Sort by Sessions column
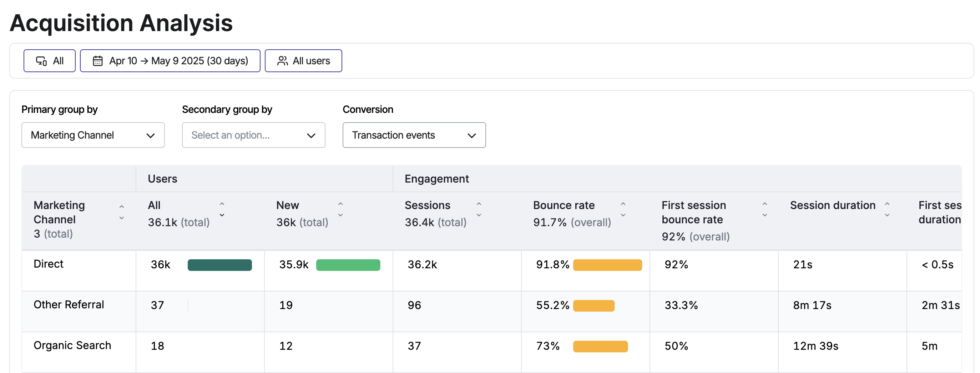980x373 pixels. [x=479, y=210]
